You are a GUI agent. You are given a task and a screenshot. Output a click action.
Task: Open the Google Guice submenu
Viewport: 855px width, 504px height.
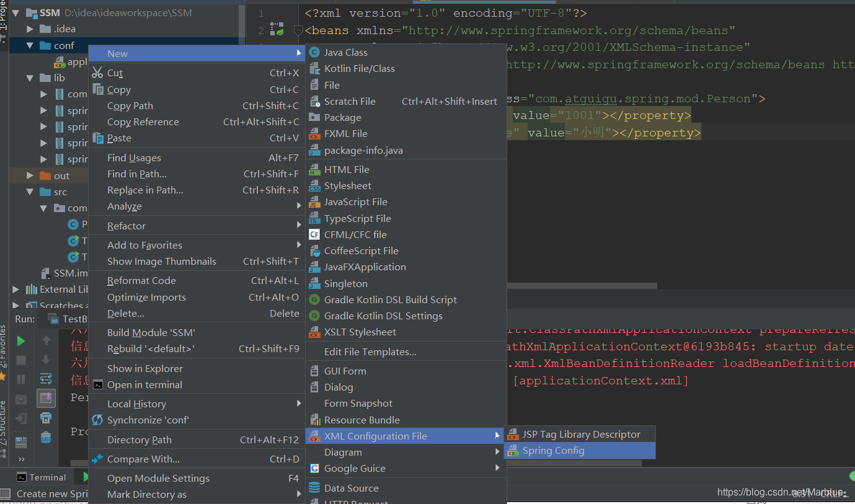click(406, 468)
